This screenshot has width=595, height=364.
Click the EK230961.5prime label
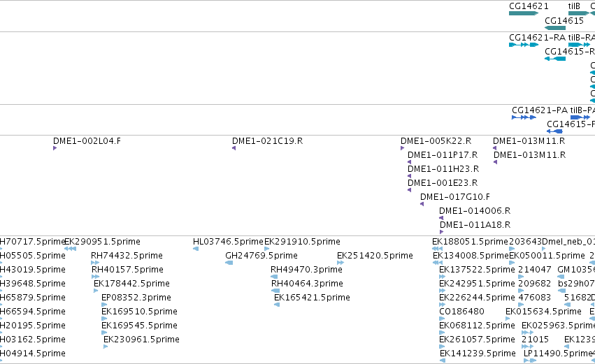pos(141,340)
